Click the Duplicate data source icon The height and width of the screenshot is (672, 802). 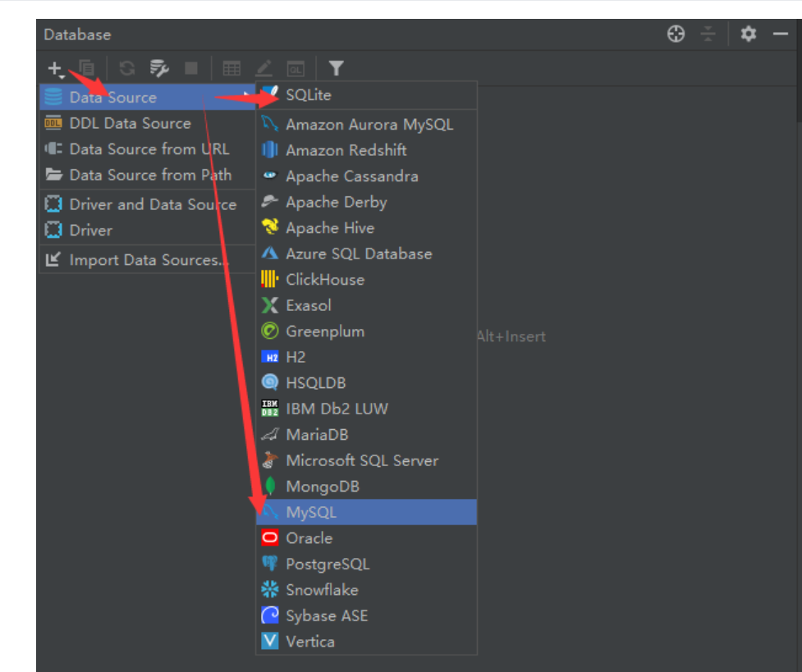87,68
